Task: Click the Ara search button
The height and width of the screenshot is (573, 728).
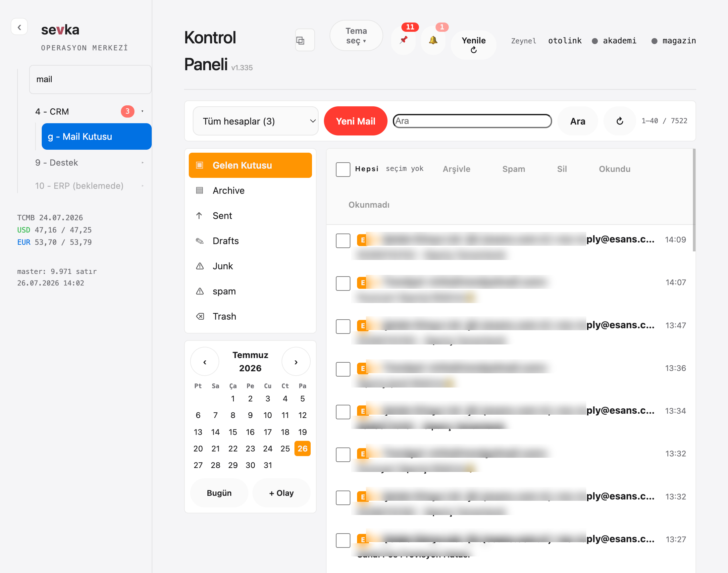Action: pos(577,121)
